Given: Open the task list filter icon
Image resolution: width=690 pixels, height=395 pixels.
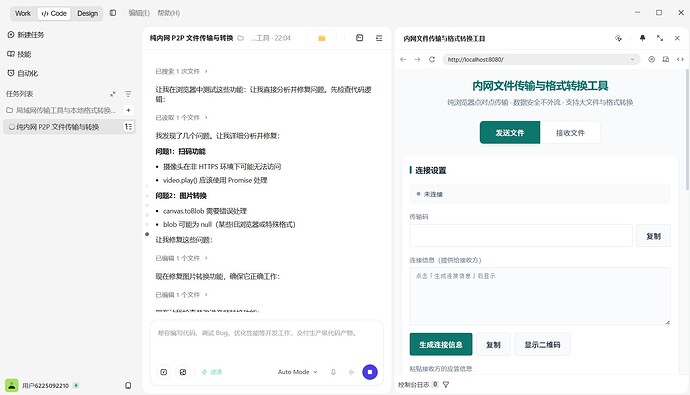Looking at the screenshot, I should pyautogui.click(x=128, y=94).
